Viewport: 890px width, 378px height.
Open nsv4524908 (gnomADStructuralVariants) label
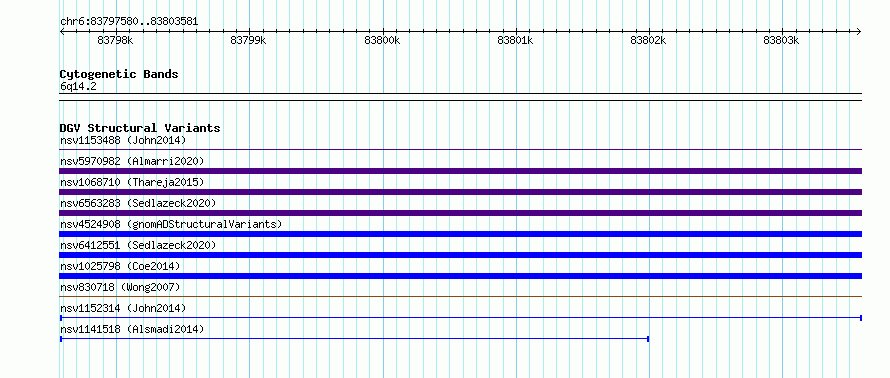click(x=171, y=224)
